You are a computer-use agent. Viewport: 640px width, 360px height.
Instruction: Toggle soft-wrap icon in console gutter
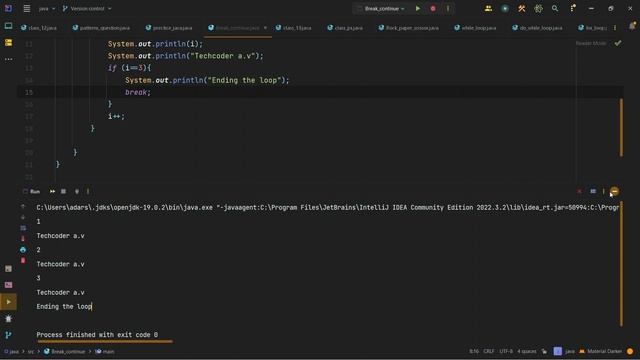[x=23, y=228]
